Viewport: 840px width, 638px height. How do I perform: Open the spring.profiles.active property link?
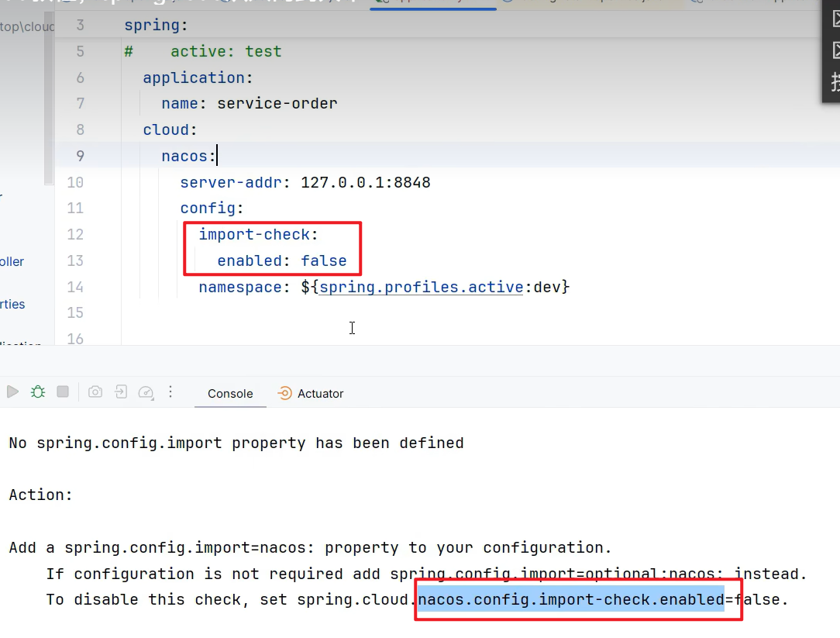(x=421, y=288)
